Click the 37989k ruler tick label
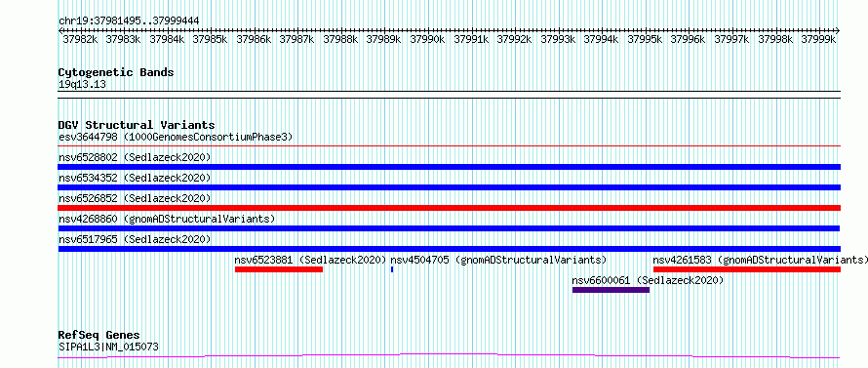 point(384,39)
